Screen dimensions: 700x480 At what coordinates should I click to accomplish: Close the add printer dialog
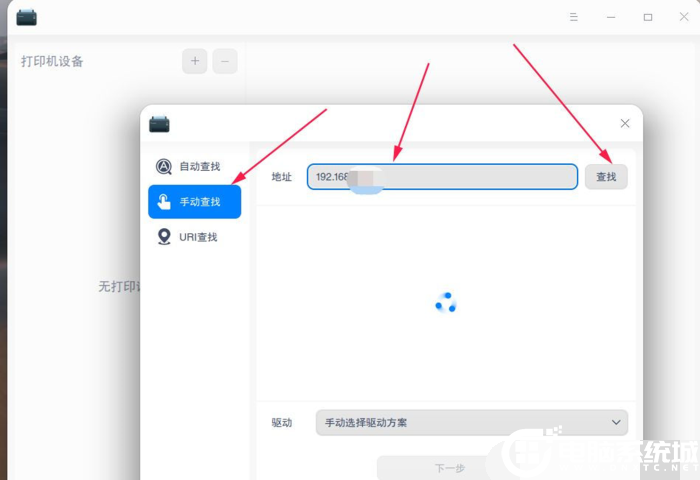point(625,123)
